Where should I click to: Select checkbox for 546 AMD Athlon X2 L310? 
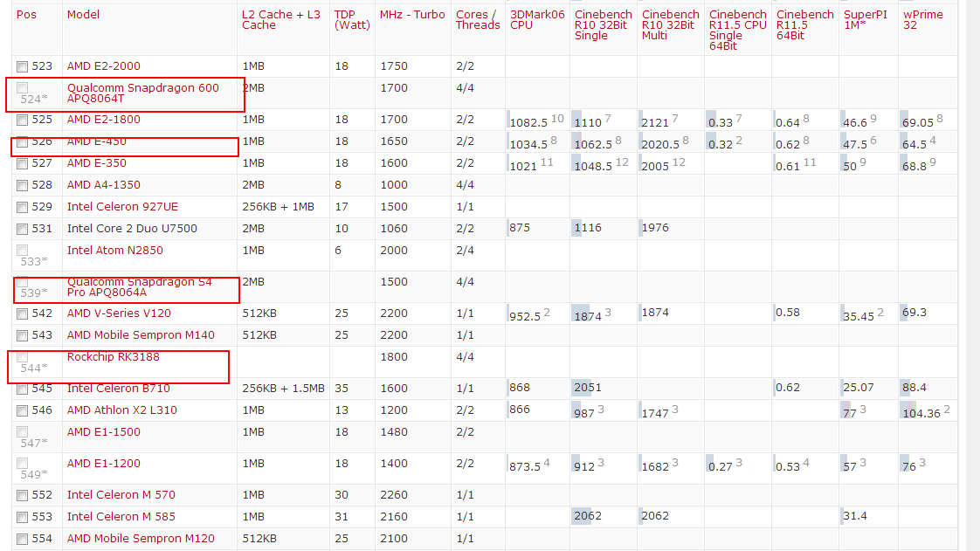click(x=23, y=410)
